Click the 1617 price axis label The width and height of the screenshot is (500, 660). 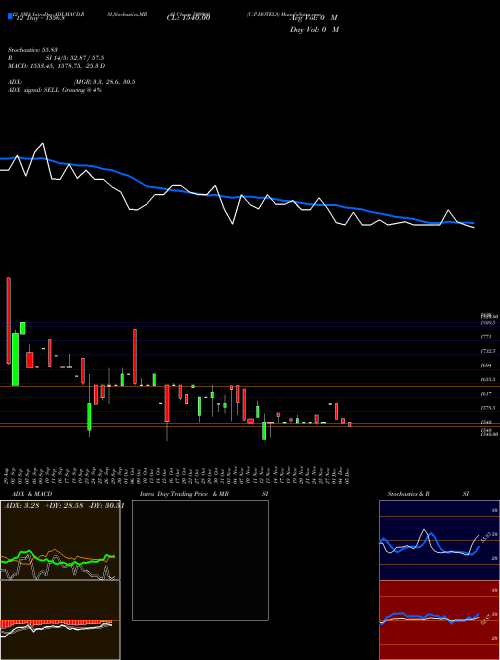(485, 394)
